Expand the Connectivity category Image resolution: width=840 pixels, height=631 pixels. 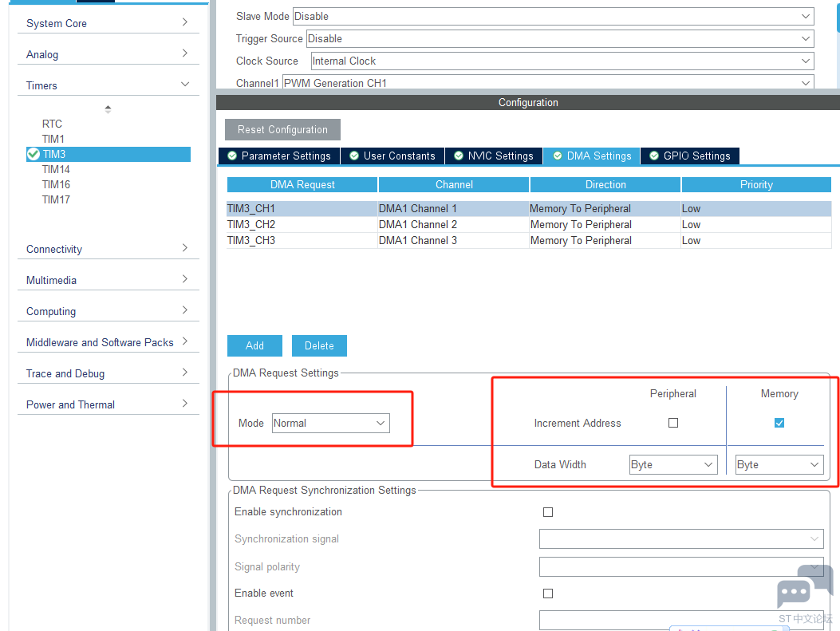[108, 249]
